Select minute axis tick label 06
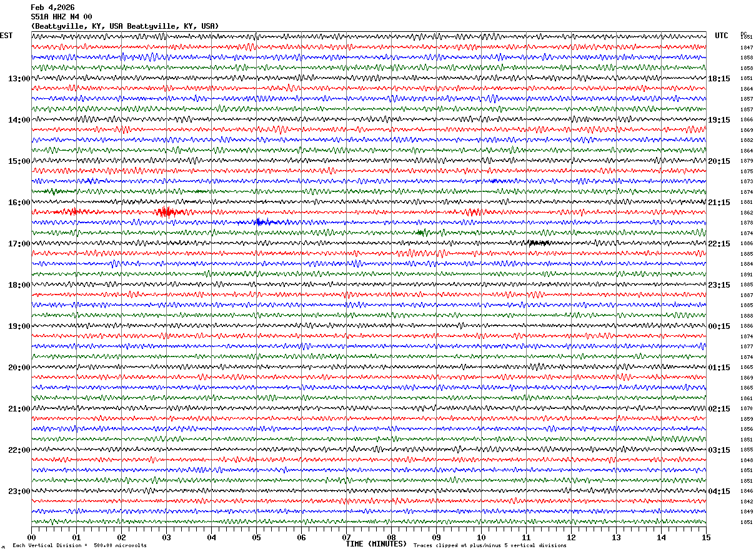 pyautogui.click(x=301, y=537)
